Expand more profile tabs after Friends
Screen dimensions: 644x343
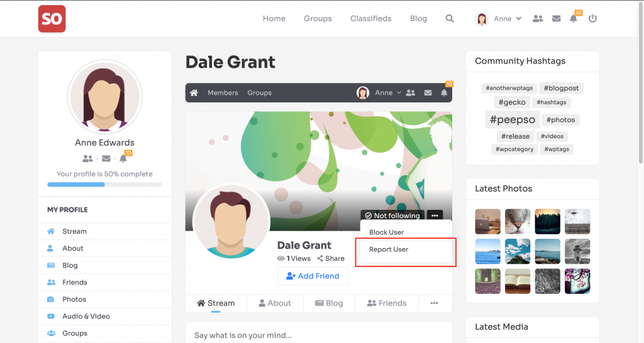click(434, 303)
